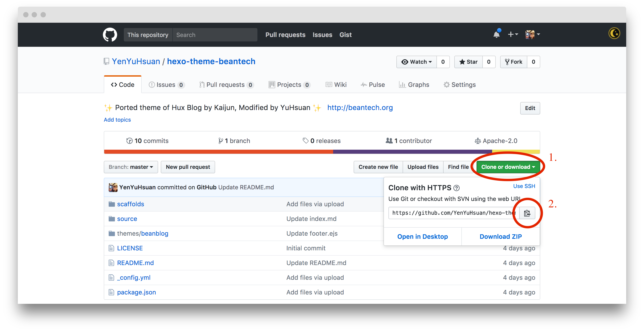Star this repository
Screen dimensions: 644x335
click(468, 62)
